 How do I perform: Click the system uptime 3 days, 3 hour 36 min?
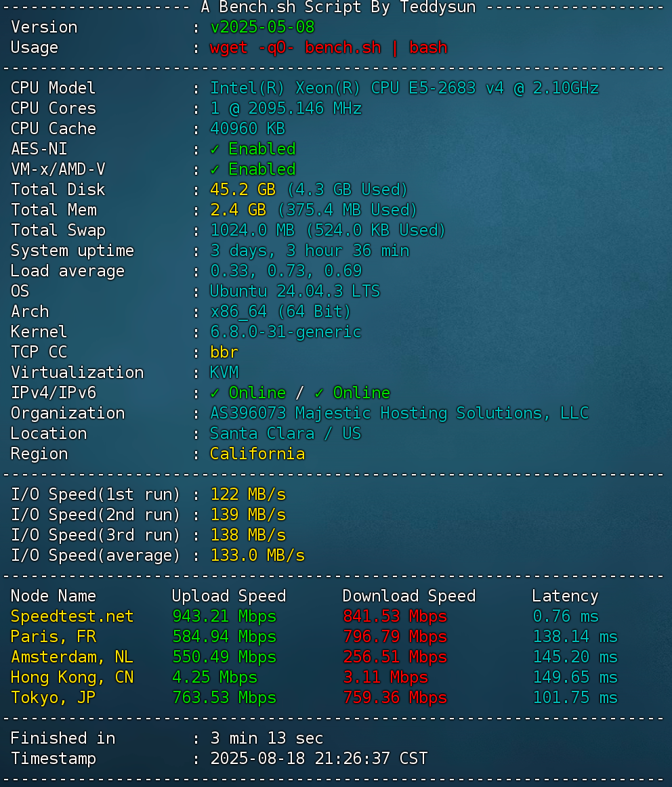(x=310, y=251)
